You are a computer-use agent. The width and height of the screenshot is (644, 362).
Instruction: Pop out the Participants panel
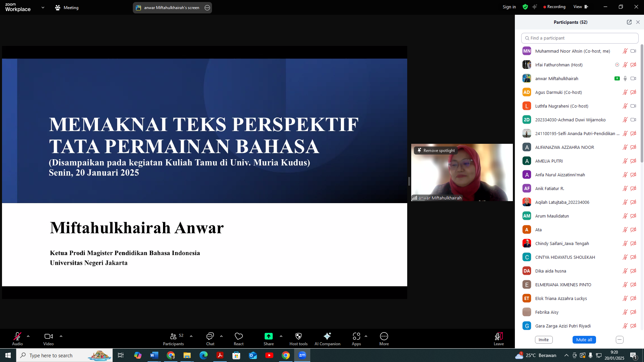[x=629, y=22]
